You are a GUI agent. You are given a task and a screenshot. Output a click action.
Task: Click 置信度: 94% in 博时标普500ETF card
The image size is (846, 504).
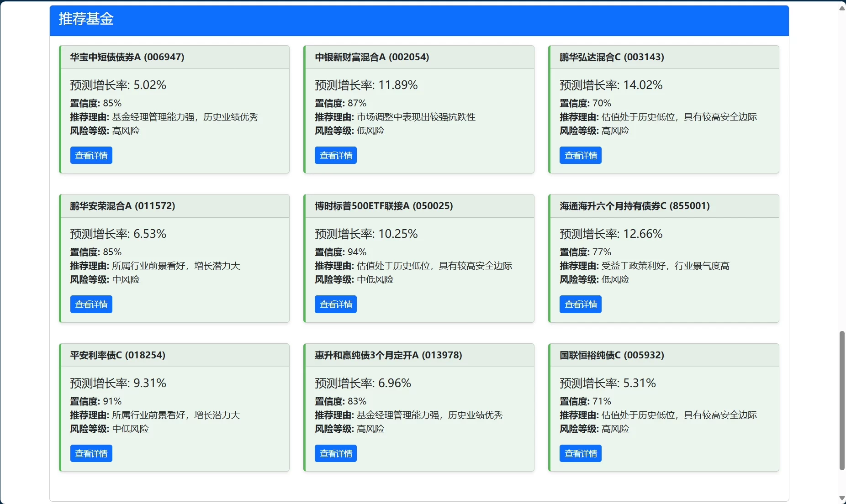pyautogui.click(x=340, y=252)
